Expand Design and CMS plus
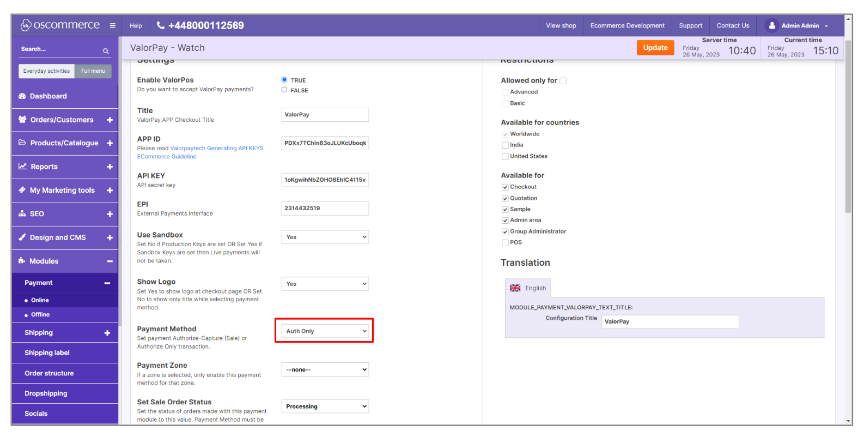 click(x=110, y=238)
